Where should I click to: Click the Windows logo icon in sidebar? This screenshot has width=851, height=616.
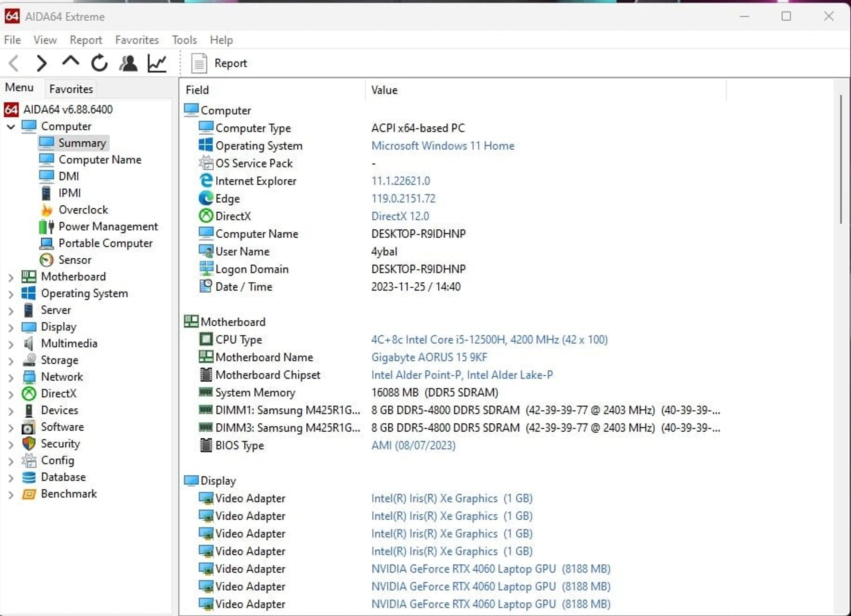(29, 293)
